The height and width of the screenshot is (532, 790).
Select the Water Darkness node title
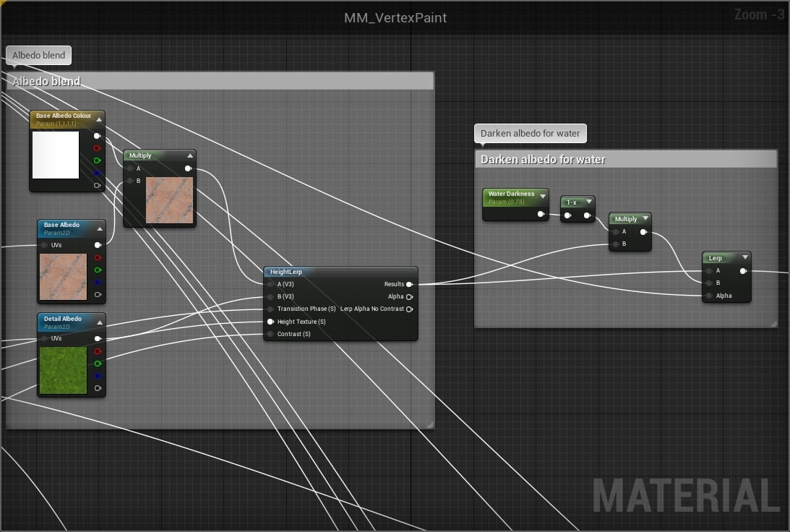(512, 194)
